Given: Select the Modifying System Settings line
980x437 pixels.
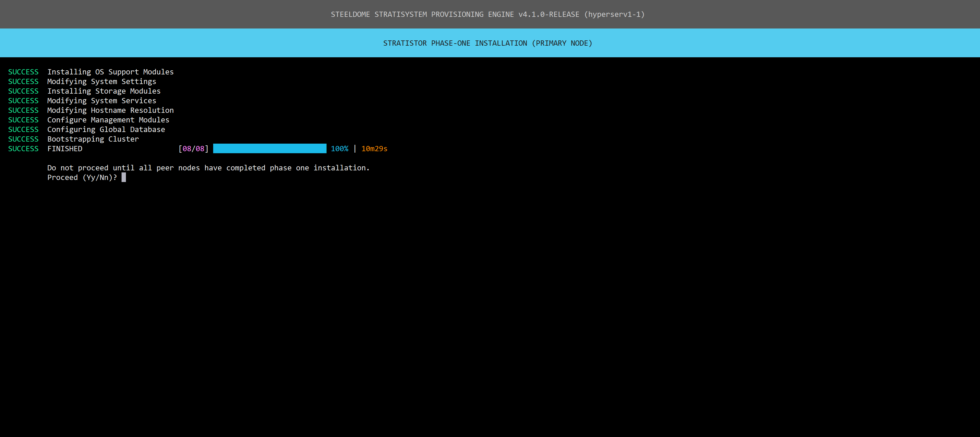Looking at the screenshot, I should point(101,81).
